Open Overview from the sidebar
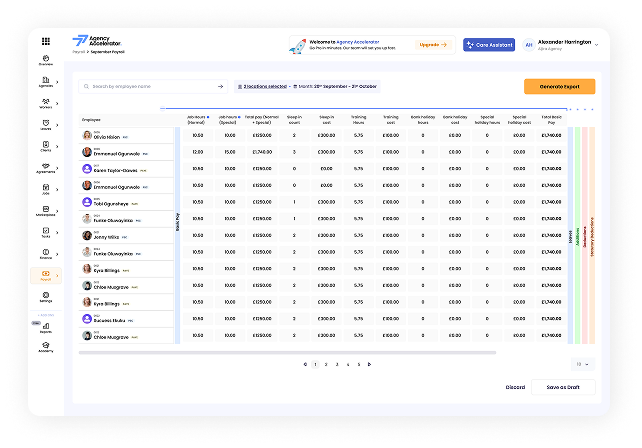Viewport: 642px width, 448px height. (46, 60)
